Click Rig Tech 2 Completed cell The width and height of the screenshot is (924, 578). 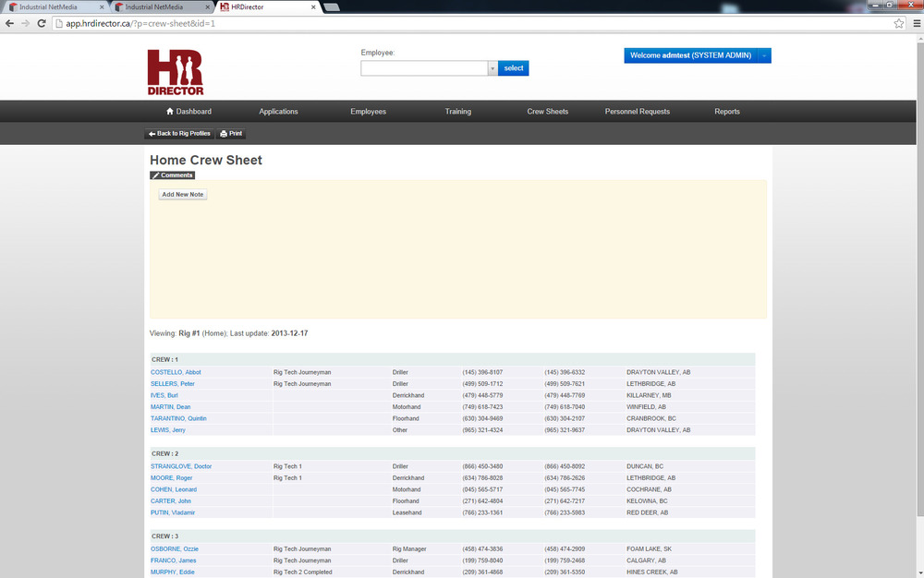click(x=303, y=572)
